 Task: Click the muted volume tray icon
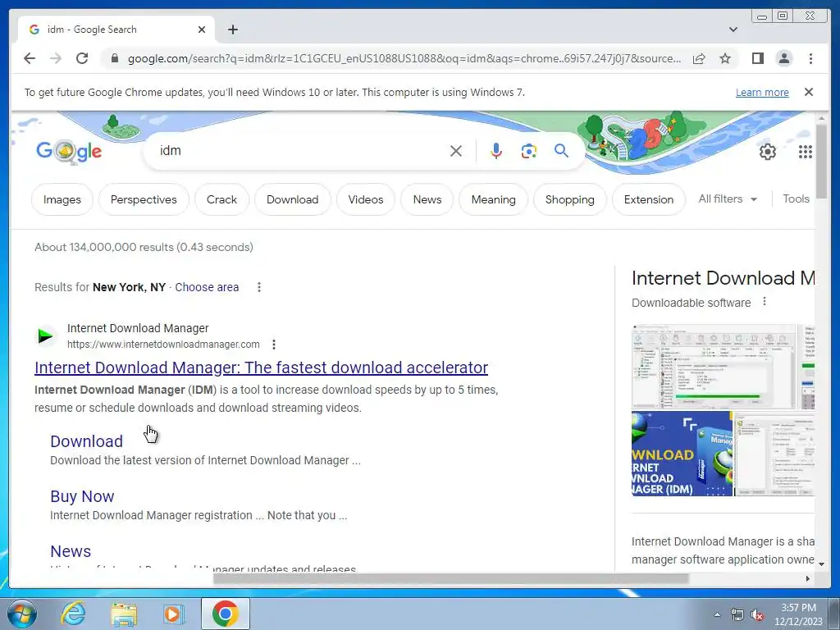757,615
